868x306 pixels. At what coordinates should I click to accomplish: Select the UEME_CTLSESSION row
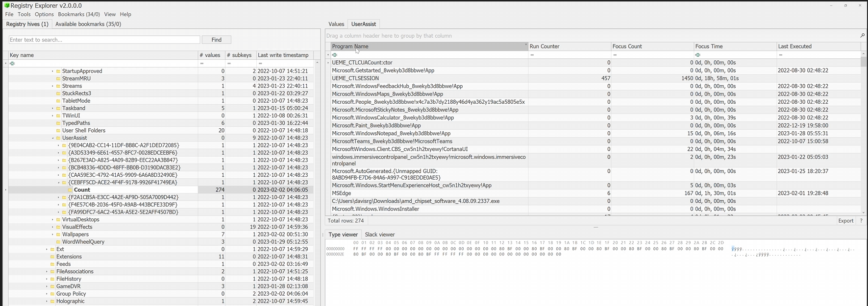[595, 78]
